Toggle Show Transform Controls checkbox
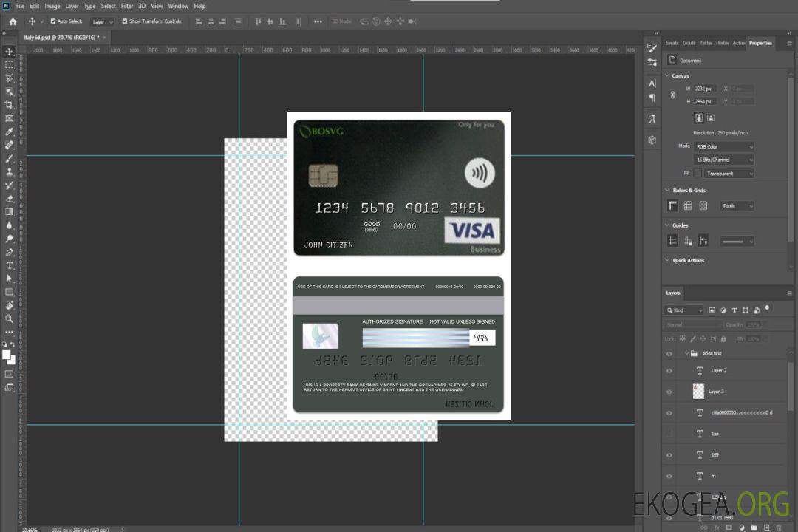 coord(125,21)
